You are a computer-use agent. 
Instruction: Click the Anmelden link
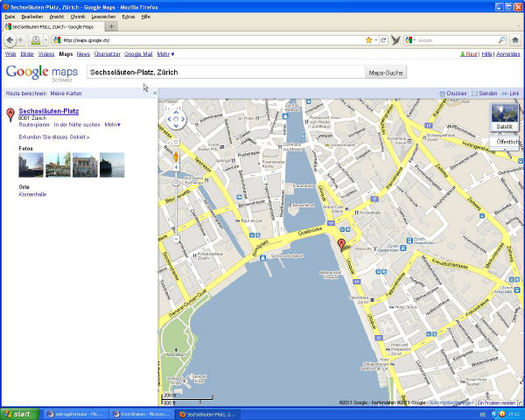coord(507,54)
